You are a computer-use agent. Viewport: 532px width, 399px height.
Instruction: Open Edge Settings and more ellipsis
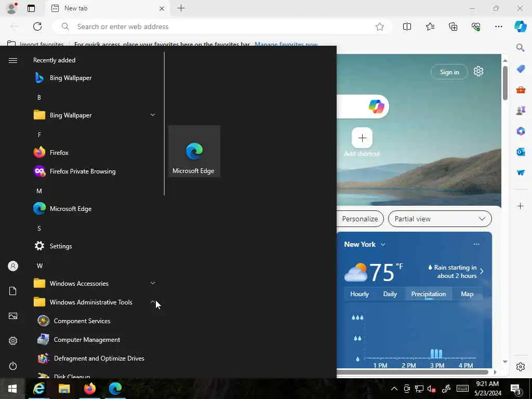click(498, 26)
